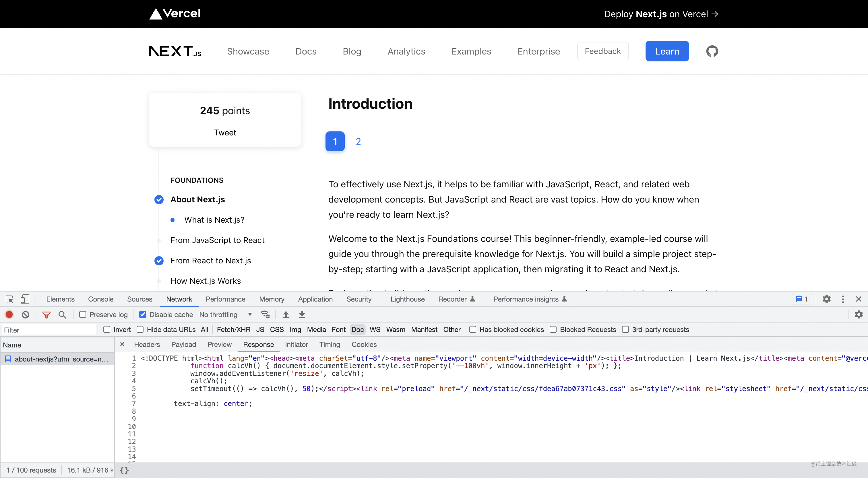868x478 pixels.
Task: Open the No throttling dropdown
Action: pyautogui.click(x=225, y=315)
